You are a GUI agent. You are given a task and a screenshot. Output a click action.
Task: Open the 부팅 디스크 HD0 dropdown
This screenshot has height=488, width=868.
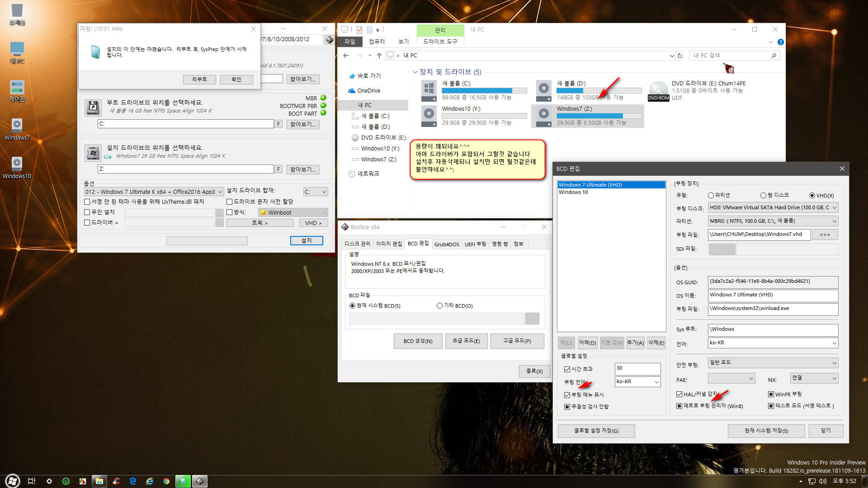tap(773, 207)
